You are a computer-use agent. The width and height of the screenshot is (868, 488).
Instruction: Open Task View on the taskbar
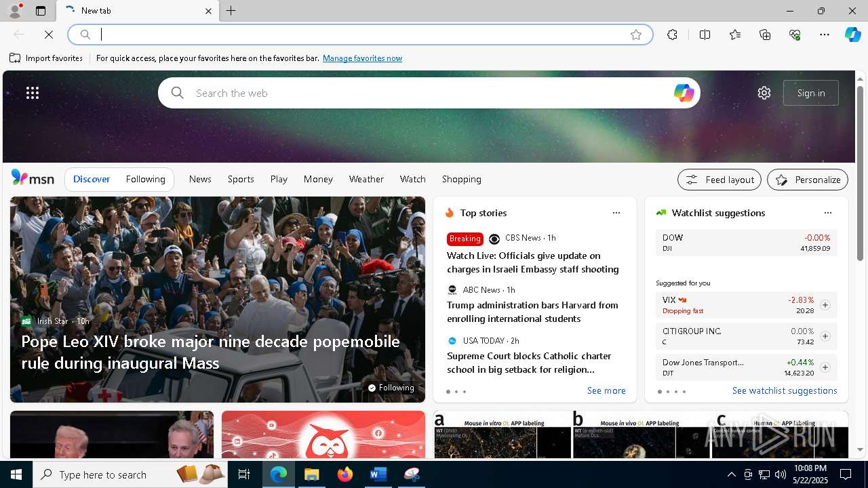coord(244,474)
